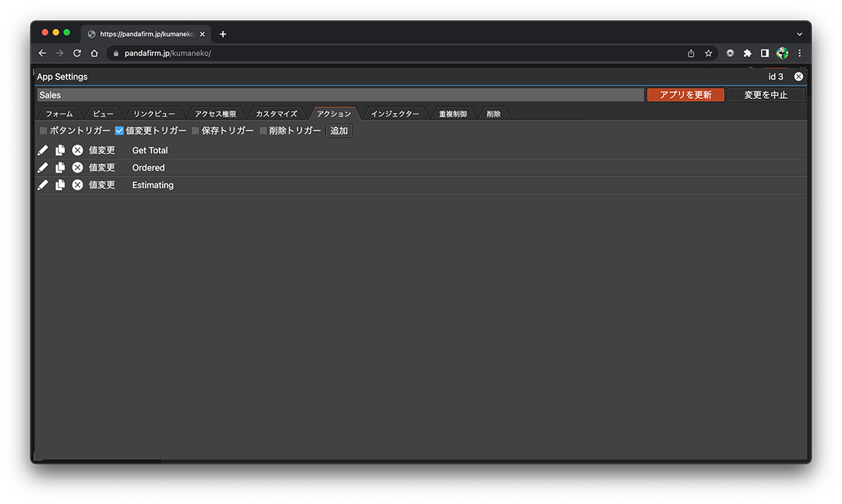Screen dimensions: 842x504
Task: Expand the Chrome tab search chevron
Action: tap(799, 34)
